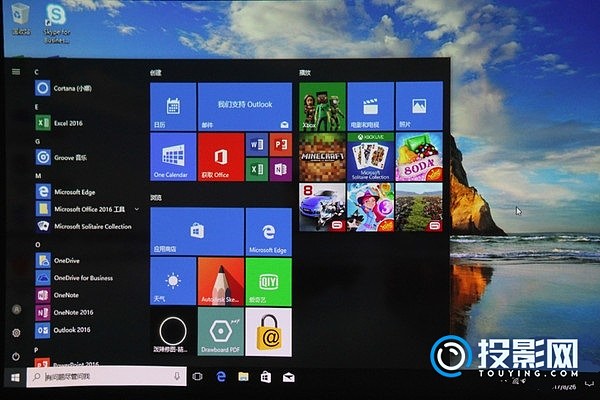Select the Recycle Bin desktop icon
The height and width of the screenshot is (400, 600).
21,19
